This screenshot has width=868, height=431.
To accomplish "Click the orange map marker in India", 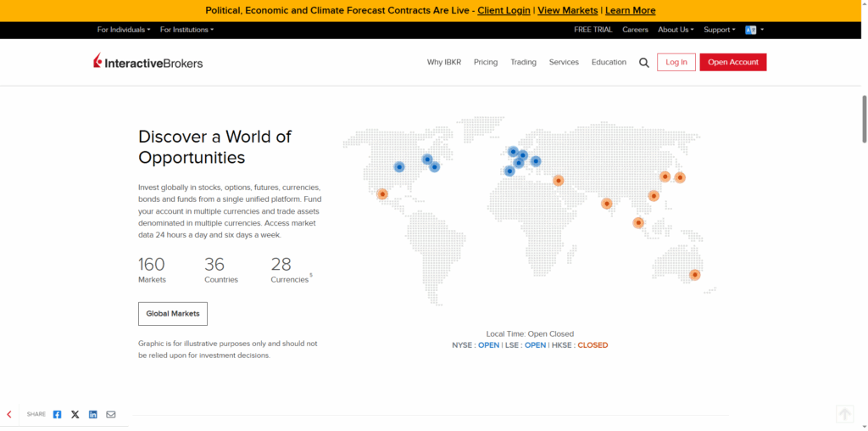I will point(607,204).
